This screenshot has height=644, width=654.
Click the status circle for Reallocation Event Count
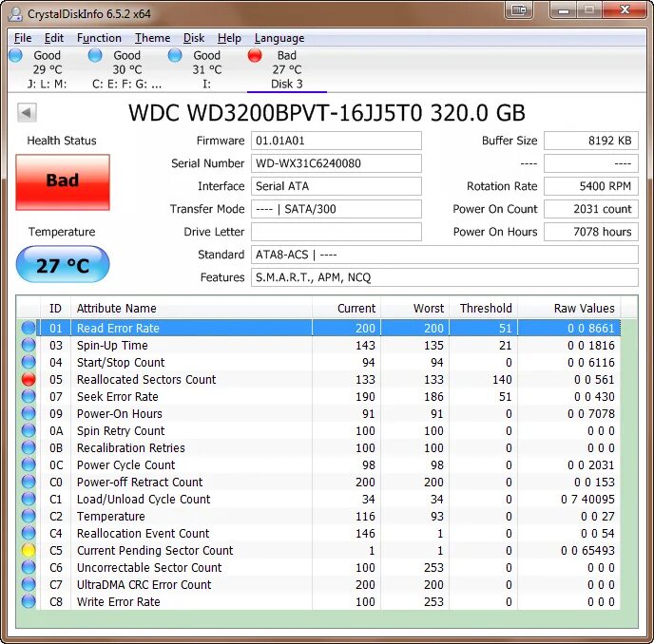tap(29, 533)
